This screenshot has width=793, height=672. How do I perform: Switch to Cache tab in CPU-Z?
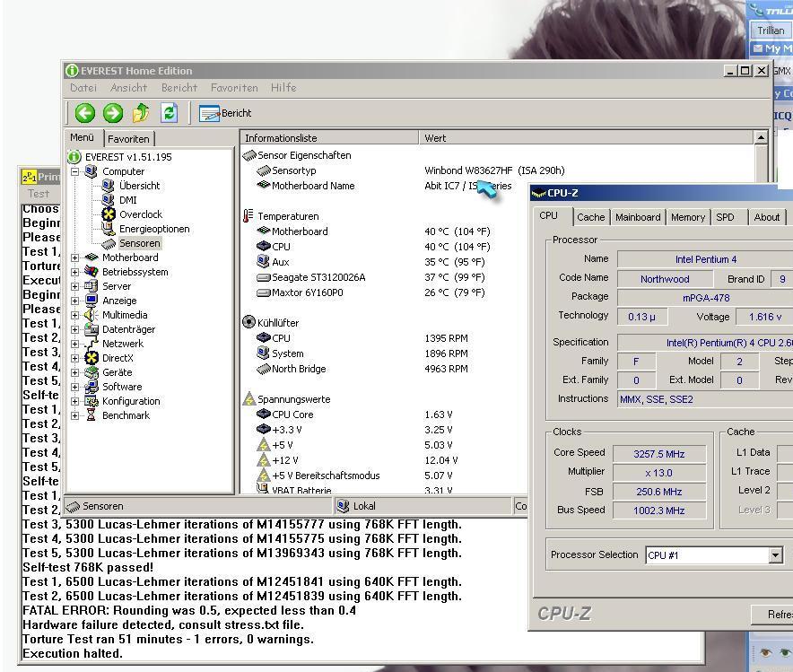tap(590, 217)
